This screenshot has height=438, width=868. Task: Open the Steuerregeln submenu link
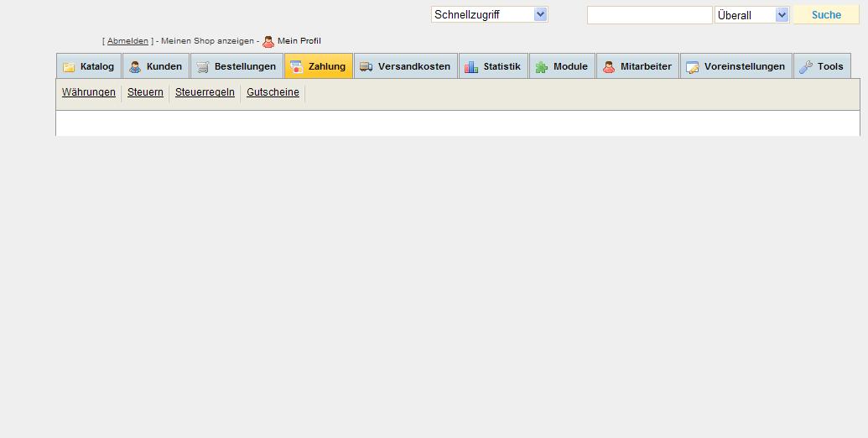[205, 92]
